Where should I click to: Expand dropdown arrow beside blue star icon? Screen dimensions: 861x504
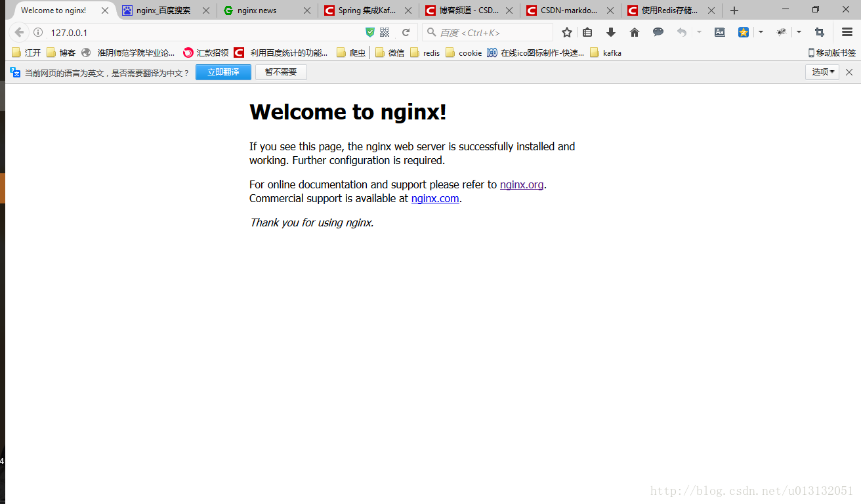(x=761, y=32)
